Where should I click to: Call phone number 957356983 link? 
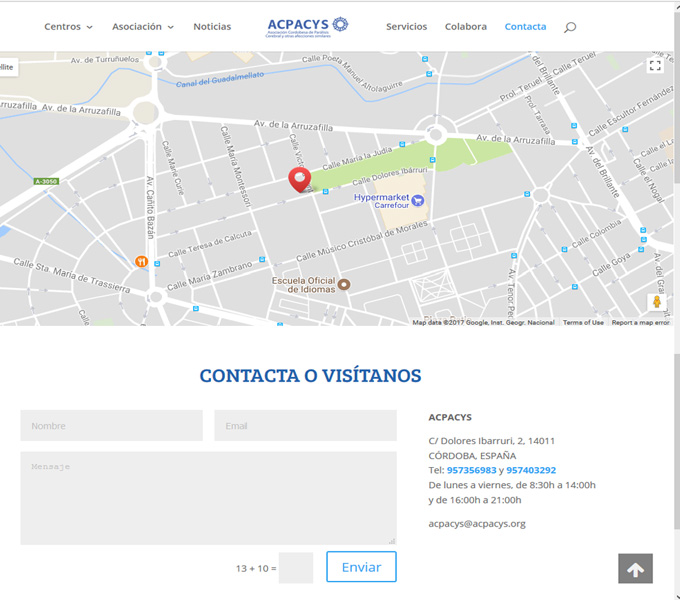[471, 470]
